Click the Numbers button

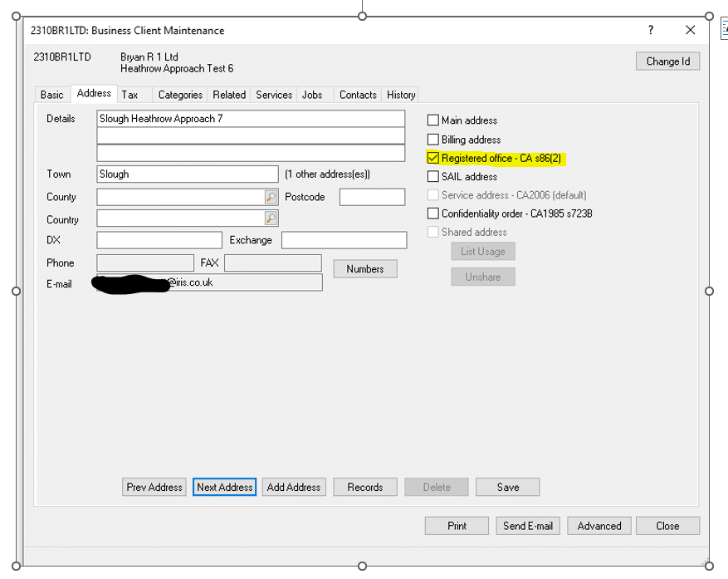(365, 269)
